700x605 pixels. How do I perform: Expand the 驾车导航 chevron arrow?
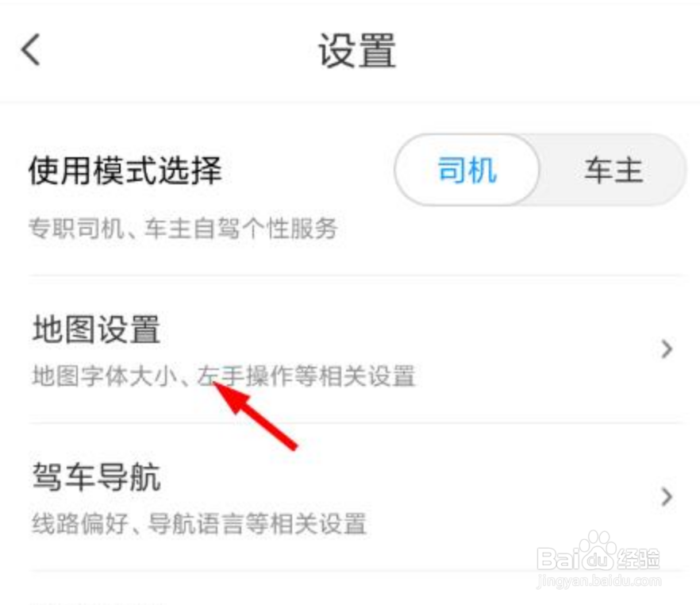pos(667,496)
